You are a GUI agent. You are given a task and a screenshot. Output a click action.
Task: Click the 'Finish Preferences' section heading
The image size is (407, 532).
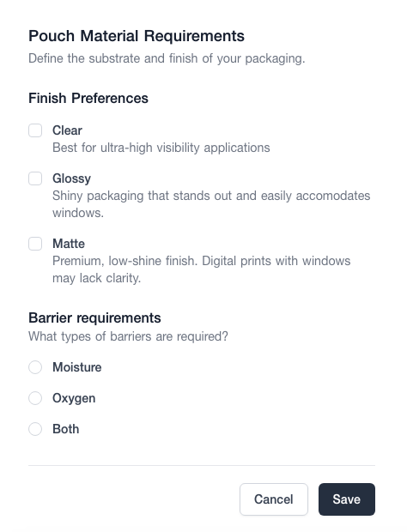click(x=88, y=98)
